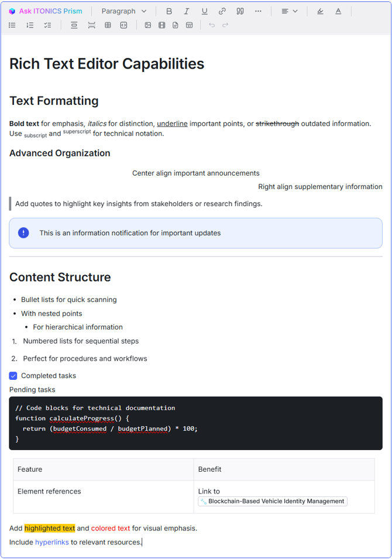This screenshot has width=392, height=559.
Task: Expand the text alignment dropdown
Action: click(x=289, y=11)
